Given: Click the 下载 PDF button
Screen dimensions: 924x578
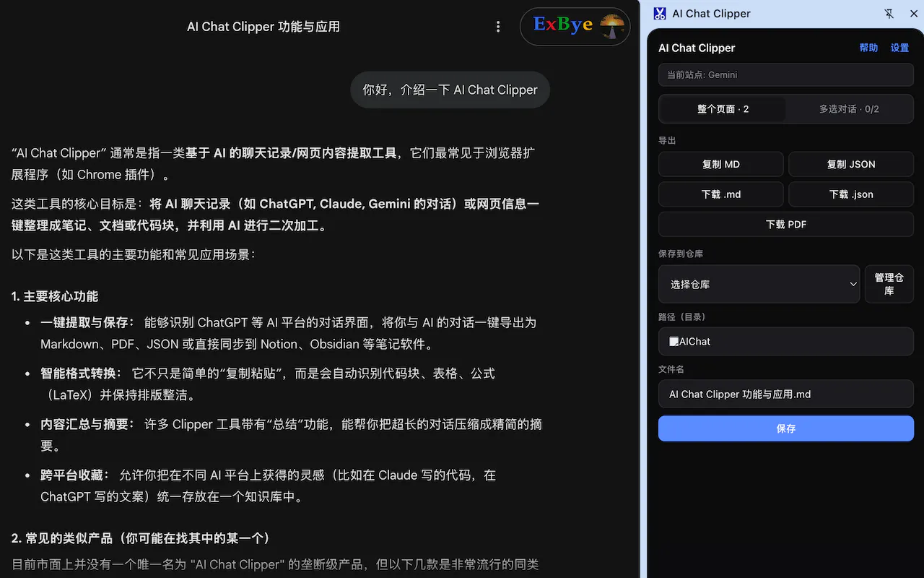Looking at the screenshot, I should click(786, 225).
